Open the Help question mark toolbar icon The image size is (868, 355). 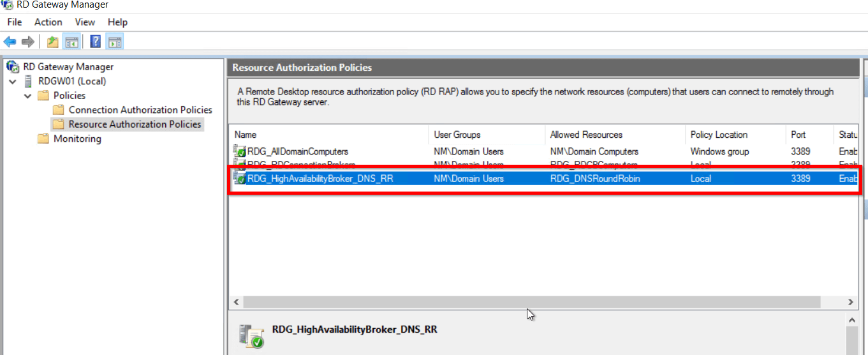[96, 42]
